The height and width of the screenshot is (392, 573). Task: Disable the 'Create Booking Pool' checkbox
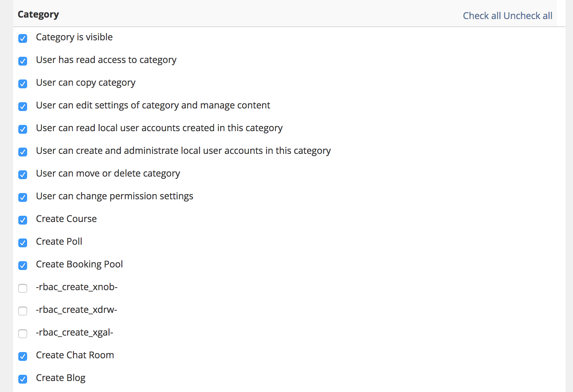point(23,265)
